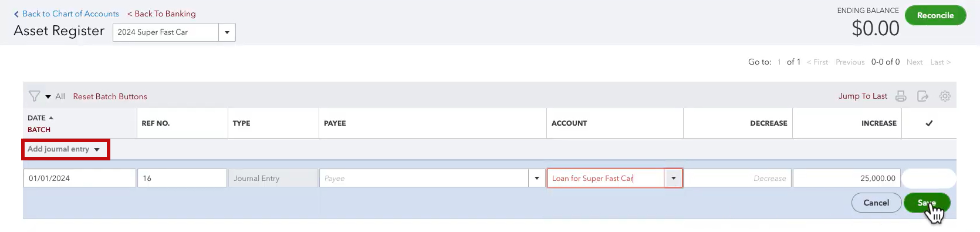Click the Ref No. field containing 16
This screenshot has height=232, width=980.
coord(182,178)
